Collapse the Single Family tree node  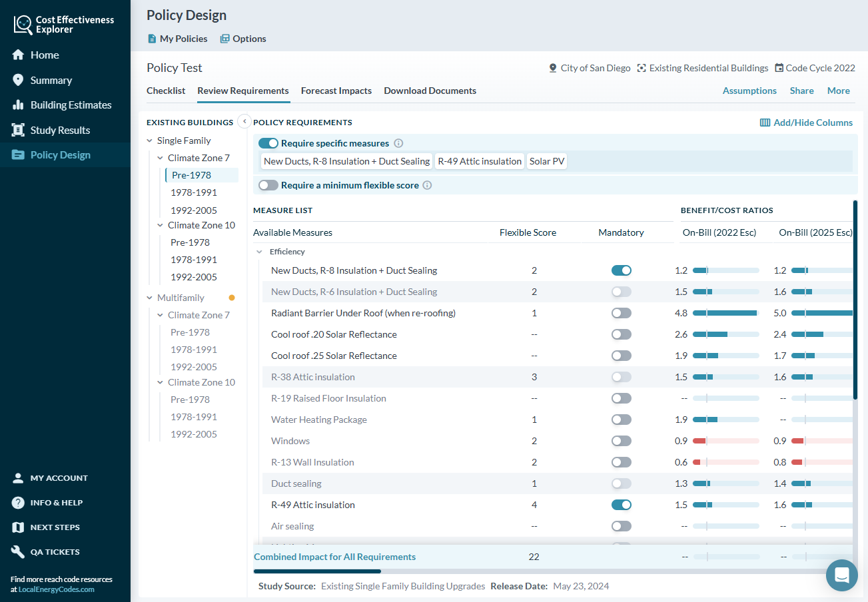click(x=150, y=141)
